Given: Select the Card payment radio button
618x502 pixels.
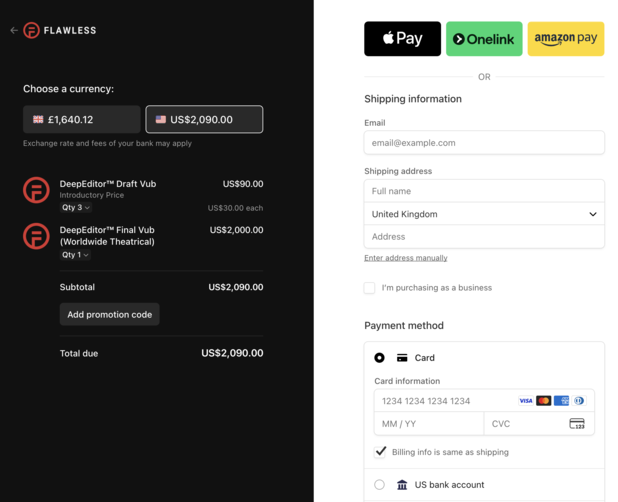Looking at the screenshot, I should 380,358.
